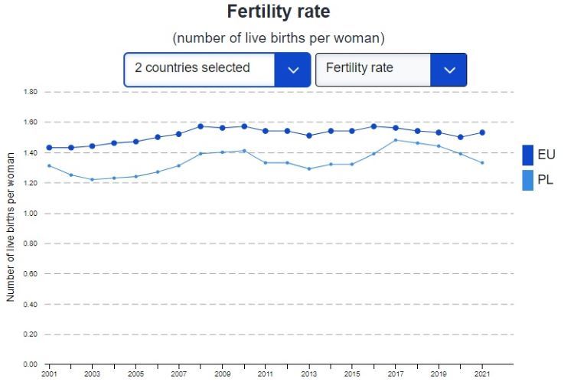Click the EU data point for 2016

coord(373,126)
